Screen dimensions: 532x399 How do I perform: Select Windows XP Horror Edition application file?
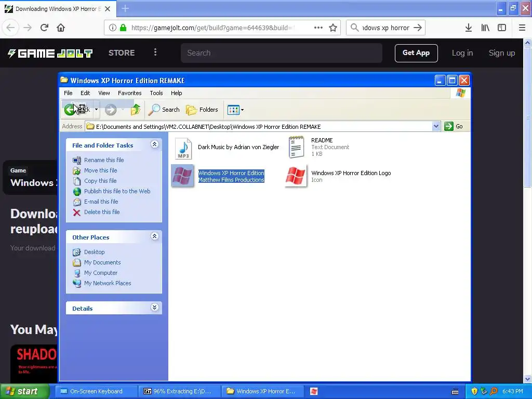pos(218,177)
